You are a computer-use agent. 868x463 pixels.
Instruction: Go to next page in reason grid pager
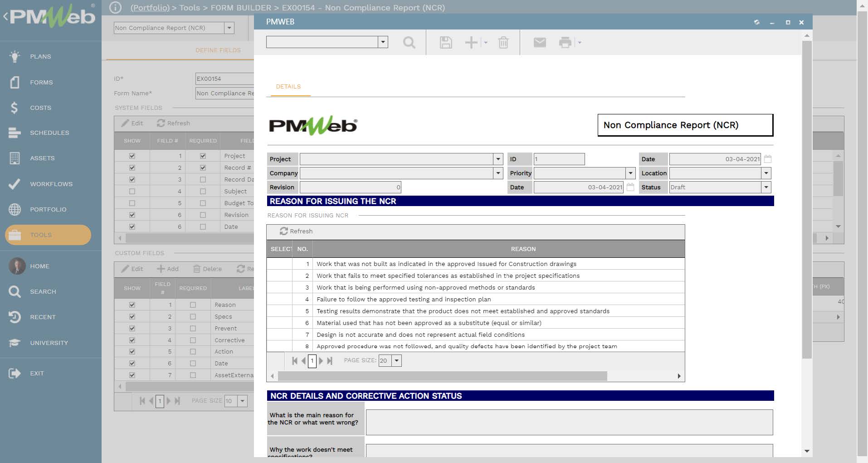point(321,361)
